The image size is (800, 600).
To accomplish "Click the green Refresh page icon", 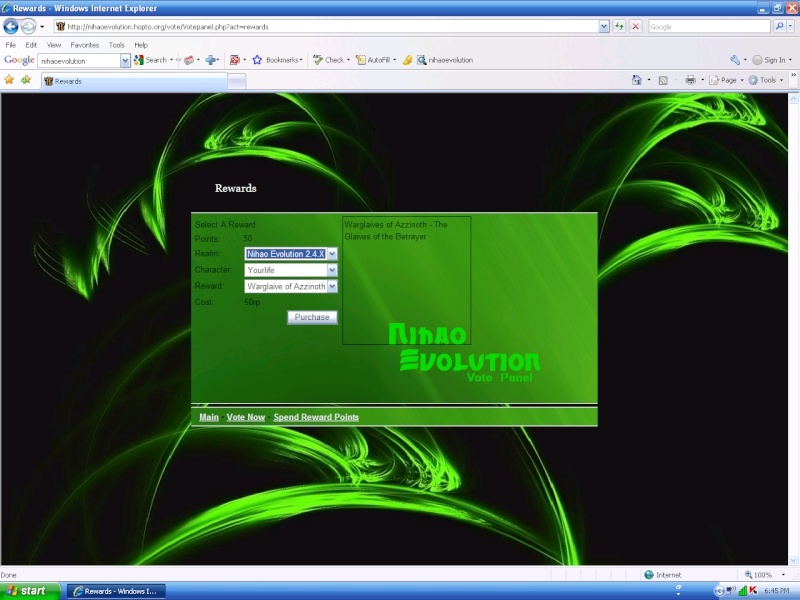I will pos(619,27).
